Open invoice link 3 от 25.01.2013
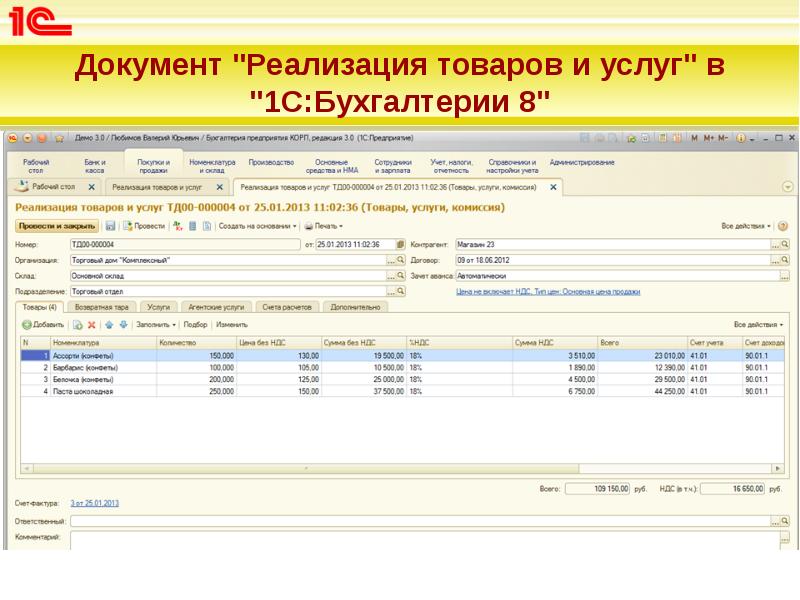 coord(94,503)
